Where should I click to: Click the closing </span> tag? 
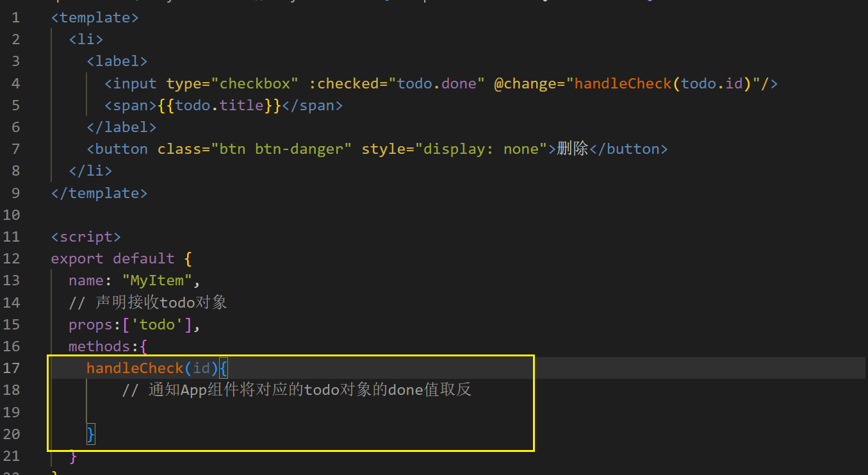pos(312,105)
